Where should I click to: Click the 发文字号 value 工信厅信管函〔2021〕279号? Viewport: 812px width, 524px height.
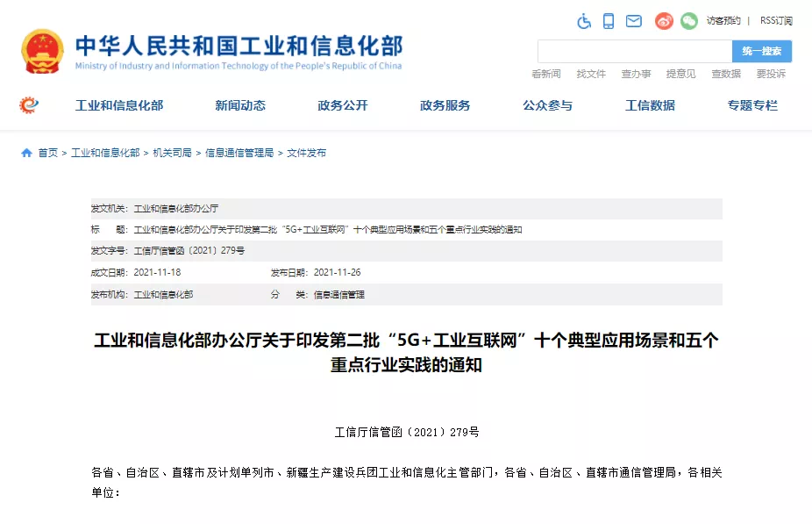189,251
